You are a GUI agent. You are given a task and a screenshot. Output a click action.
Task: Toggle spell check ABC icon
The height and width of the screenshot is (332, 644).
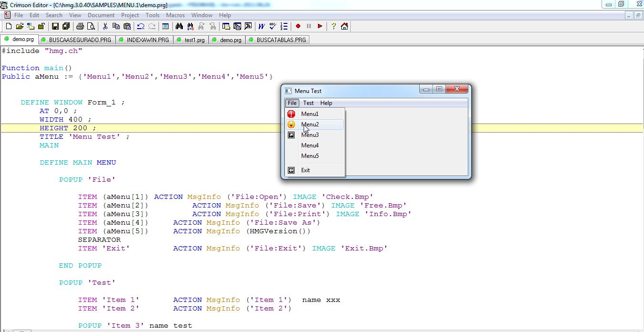(x=273, y=26)
